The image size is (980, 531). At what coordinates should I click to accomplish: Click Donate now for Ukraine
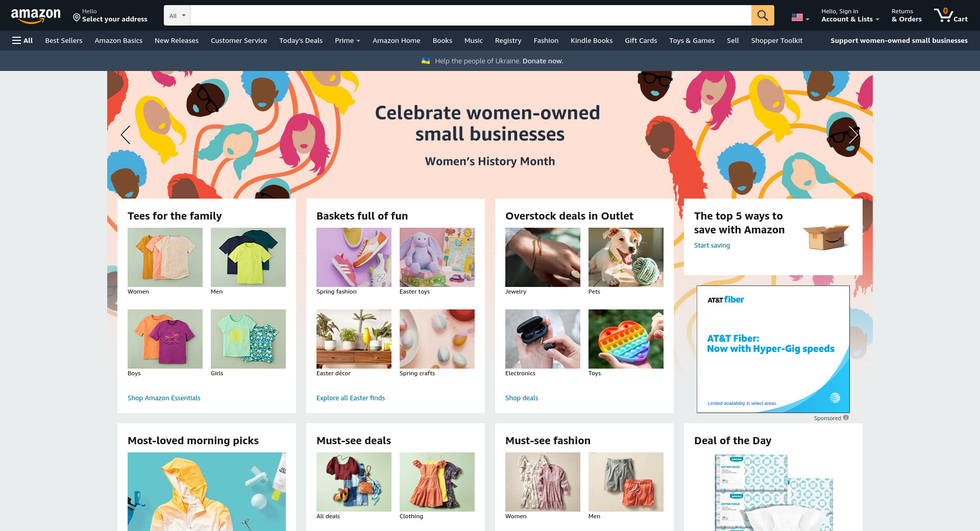point(543,61)
